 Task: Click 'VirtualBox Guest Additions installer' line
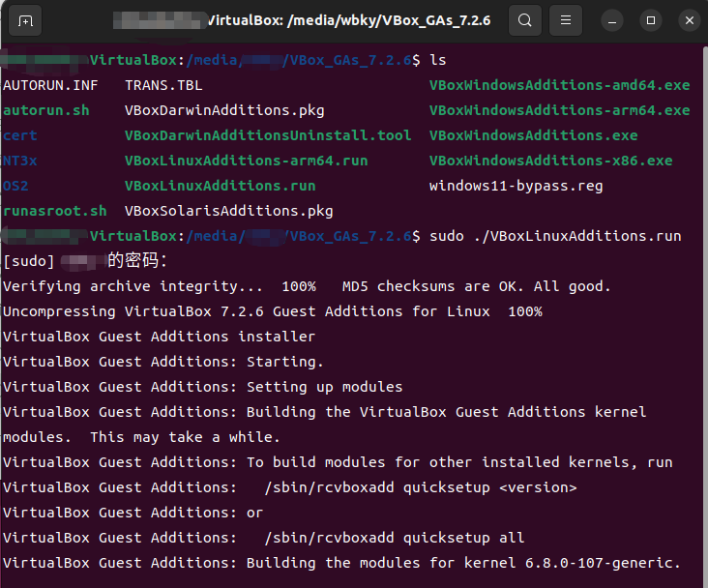[x=159, y=337]
